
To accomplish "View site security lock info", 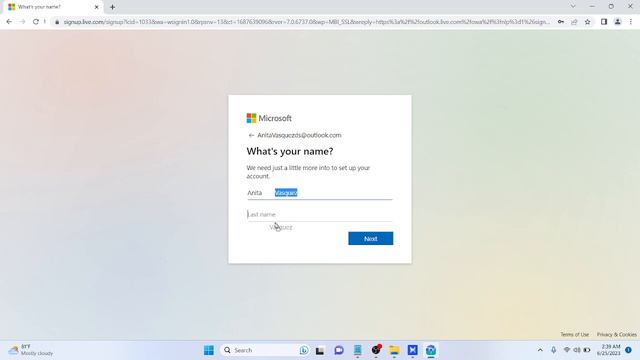I will point(57,22).
